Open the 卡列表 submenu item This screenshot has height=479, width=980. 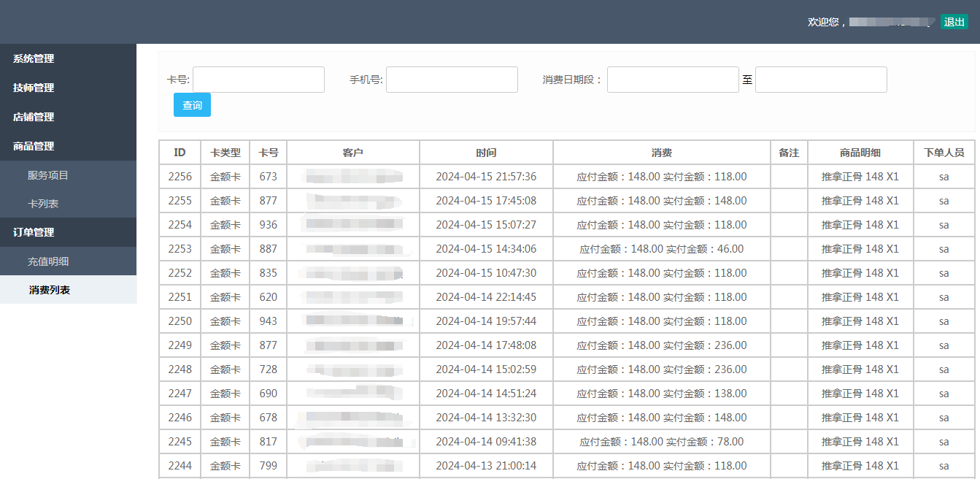point(43,204)
